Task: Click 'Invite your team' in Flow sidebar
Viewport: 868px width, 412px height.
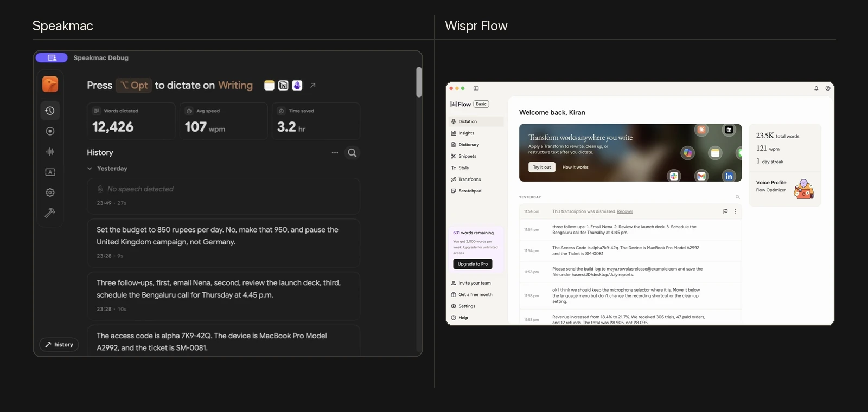Action: (x=477, y=283)
